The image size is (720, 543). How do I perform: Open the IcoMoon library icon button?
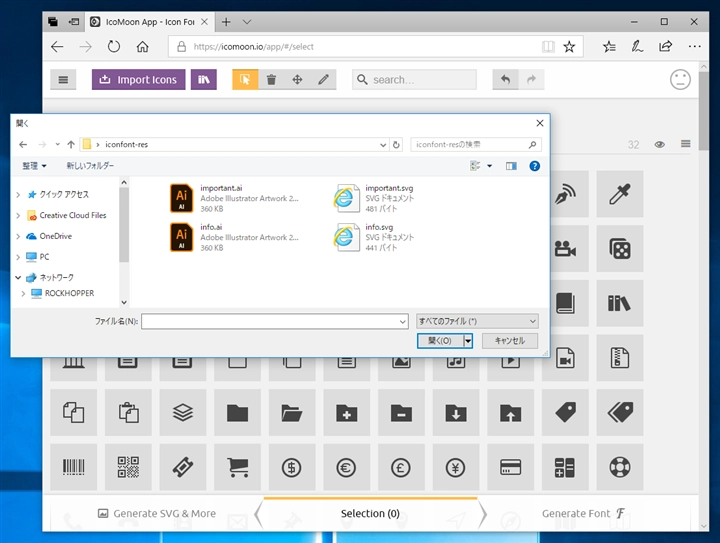pos(203,79)
